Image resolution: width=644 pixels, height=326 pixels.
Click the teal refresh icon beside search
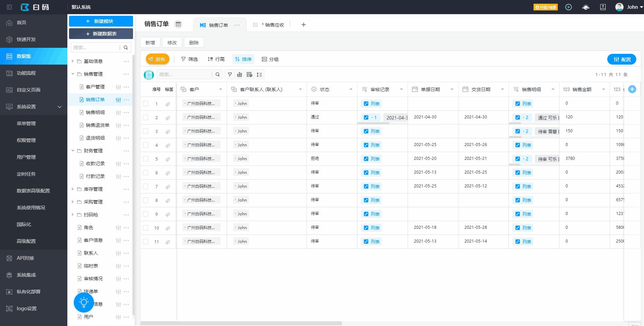tap(149, 75)
